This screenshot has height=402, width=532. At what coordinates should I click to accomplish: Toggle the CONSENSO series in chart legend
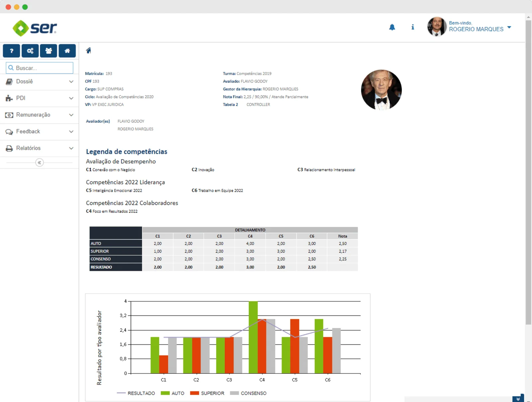point(248,393)
